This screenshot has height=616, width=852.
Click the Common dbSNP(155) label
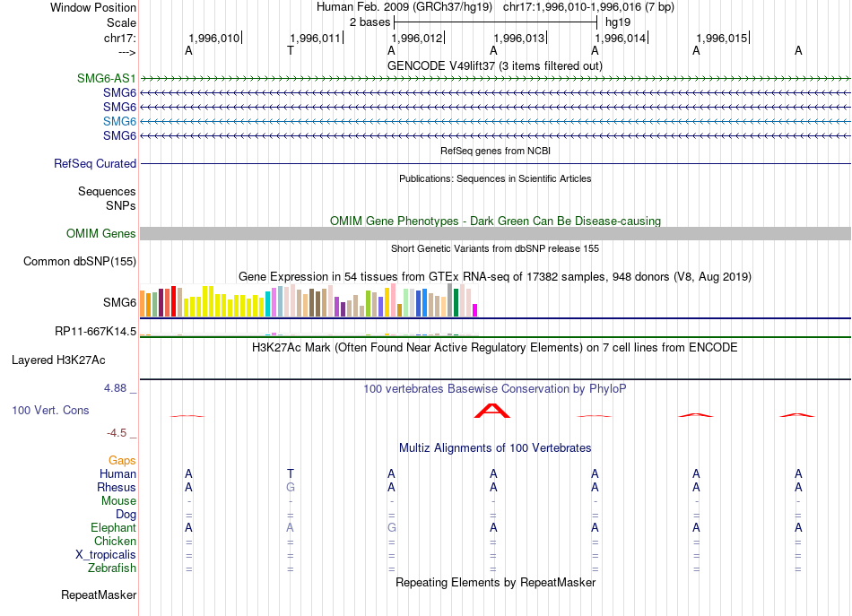click(x=80, y=261)
